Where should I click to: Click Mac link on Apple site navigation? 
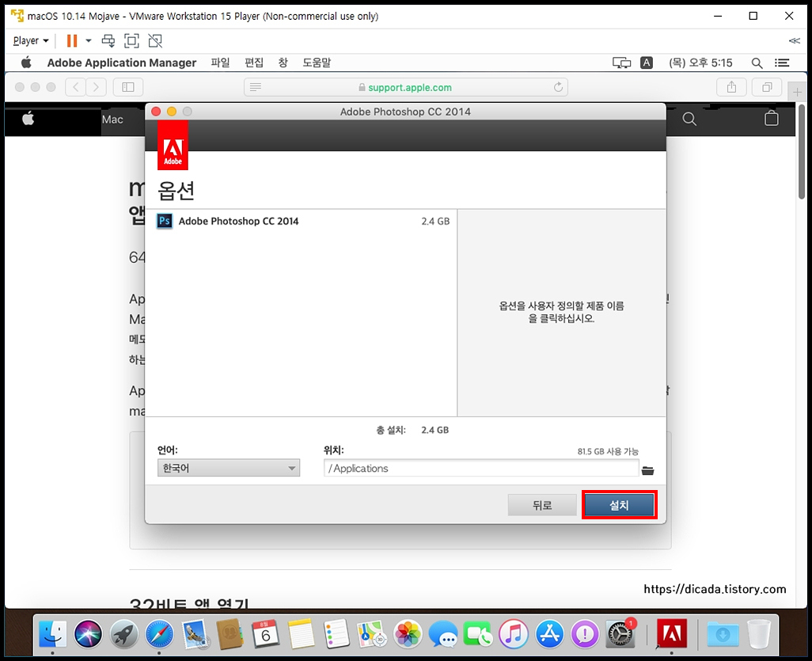112,120
